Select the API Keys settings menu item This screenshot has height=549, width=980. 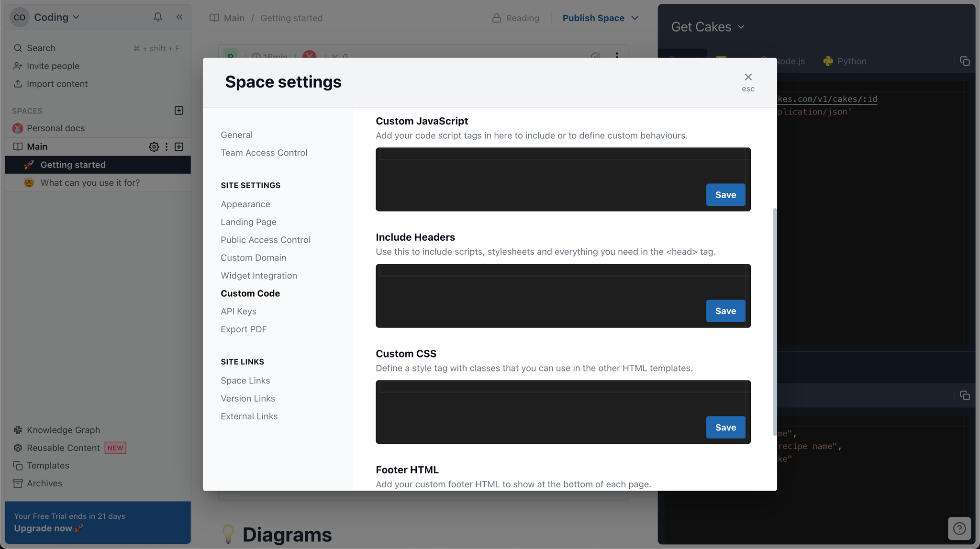pyautogui.click(x=238, y=311)
